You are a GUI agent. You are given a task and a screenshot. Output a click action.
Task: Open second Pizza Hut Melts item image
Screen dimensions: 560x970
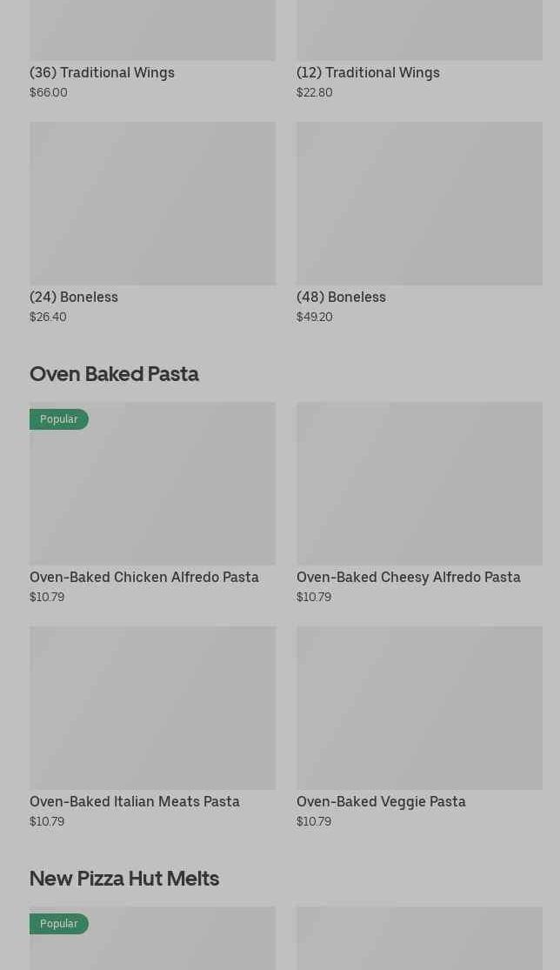click(419, 940)
